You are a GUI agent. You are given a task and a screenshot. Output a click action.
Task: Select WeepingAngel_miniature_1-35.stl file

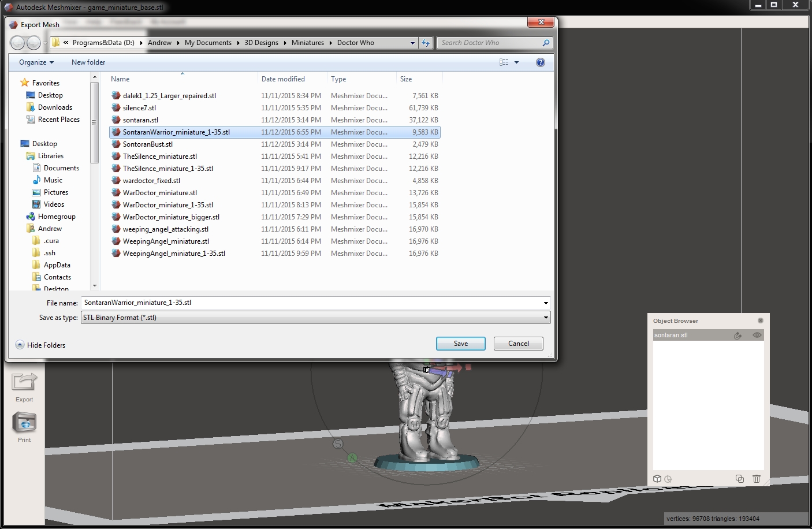point(174,254)
